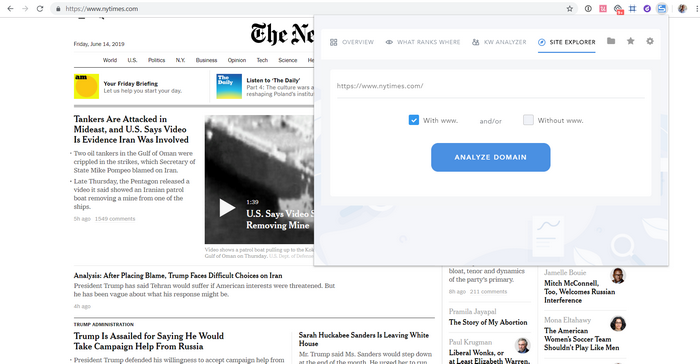The width and height of the screenshot is (700, 364).
Task: Reload the page with the refresh icon
Action: [40, 8]
